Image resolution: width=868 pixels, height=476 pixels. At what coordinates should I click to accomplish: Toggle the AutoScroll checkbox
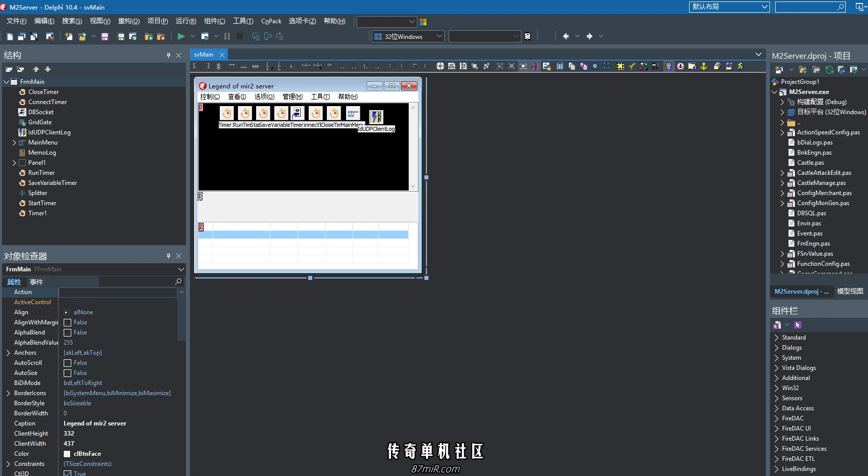click(67, 363)
